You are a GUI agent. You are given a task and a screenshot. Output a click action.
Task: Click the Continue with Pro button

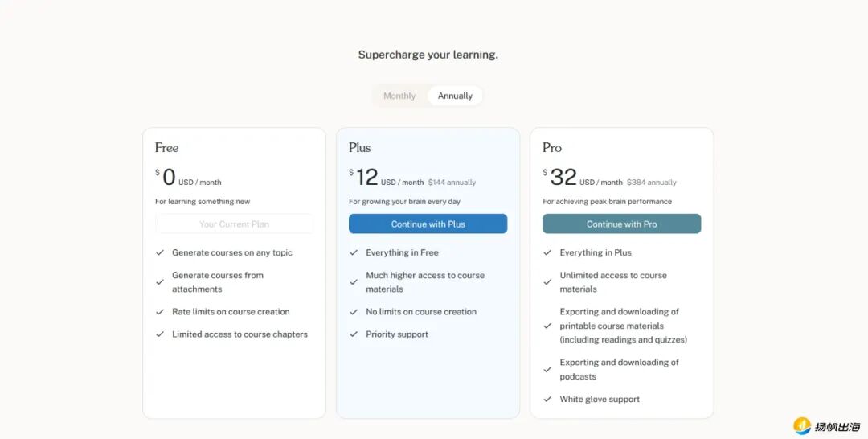click(x=621, y=224)
